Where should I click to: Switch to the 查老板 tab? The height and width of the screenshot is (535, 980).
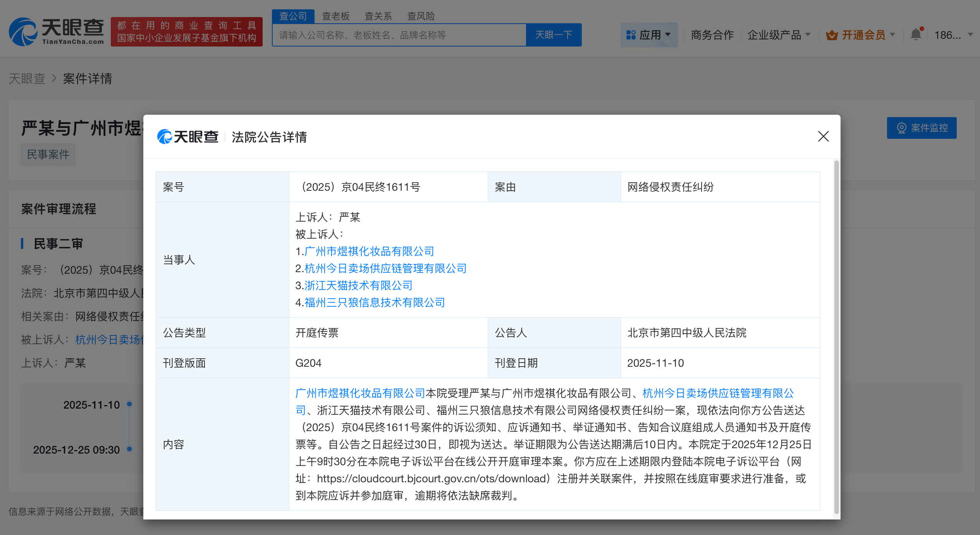(335, 16)
